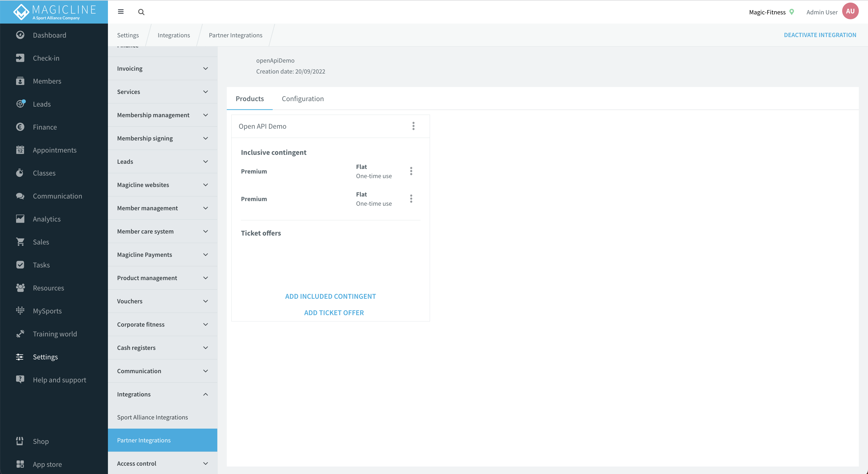Go to Check-in in sidebar

click(x=46, y=58)
